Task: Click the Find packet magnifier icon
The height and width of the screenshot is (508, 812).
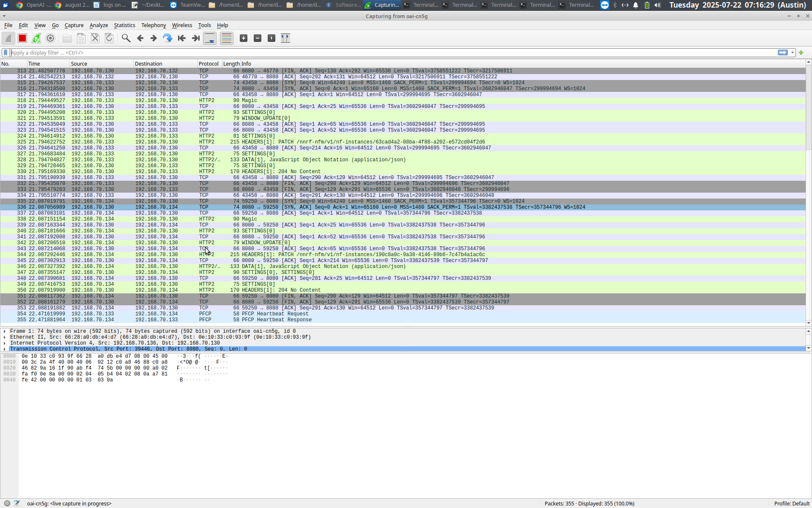Action: coord(126,39)
